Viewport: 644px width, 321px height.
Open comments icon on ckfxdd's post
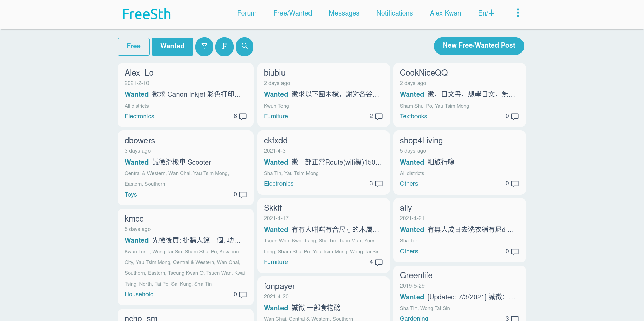coord(379,184)
